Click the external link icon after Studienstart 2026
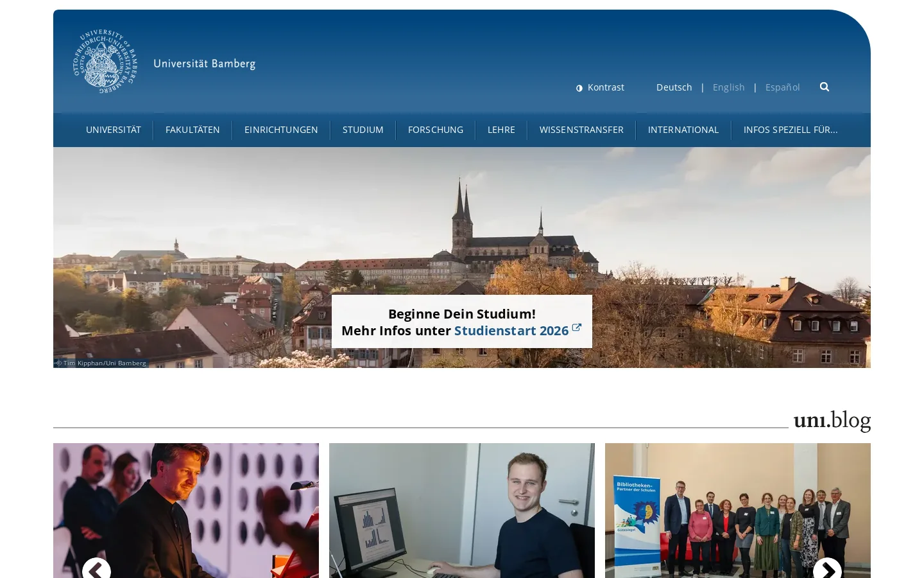 click(x=577, y=328)
